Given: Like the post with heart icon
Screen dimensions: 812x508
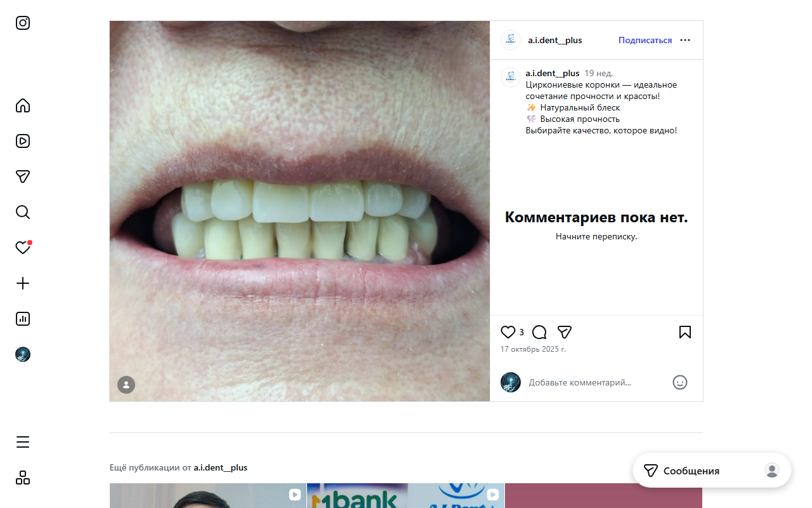Looking at the screenshot, I should [508, 332].
